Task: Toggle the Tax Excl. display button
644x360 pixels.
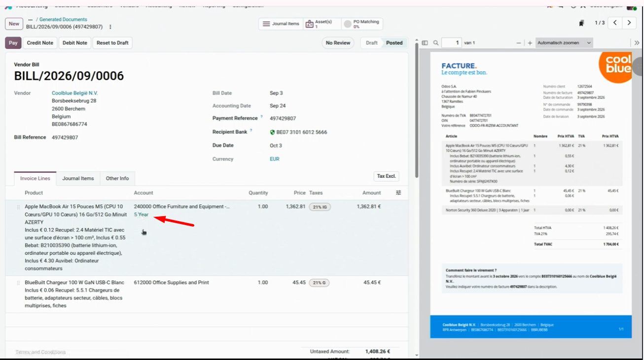Action: click(x=387, y=176)
